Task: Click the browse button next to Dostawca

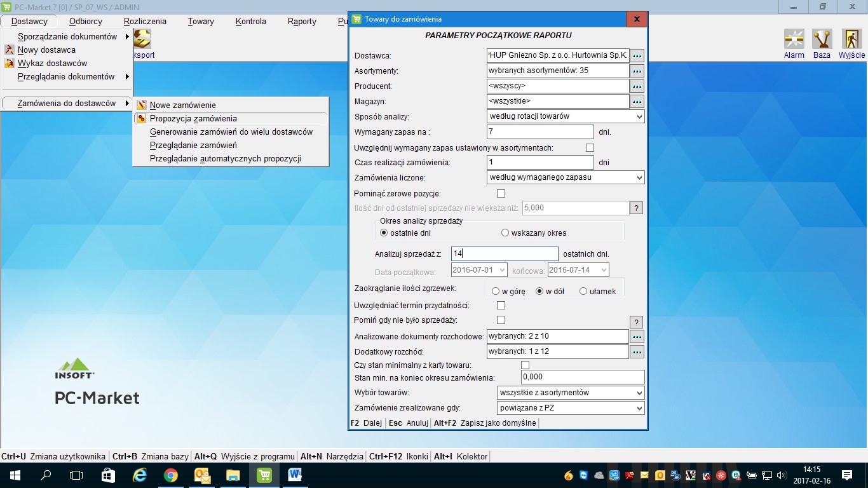Action: tap(637, 55)
